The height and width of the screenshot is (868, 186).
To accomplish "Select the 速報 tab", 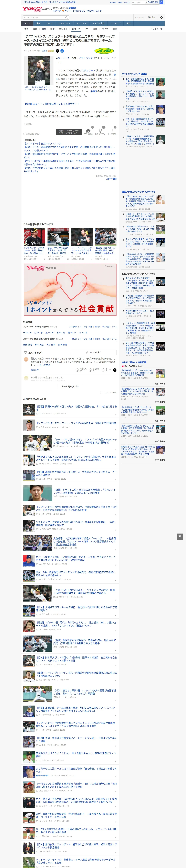I will coord(38,24).
